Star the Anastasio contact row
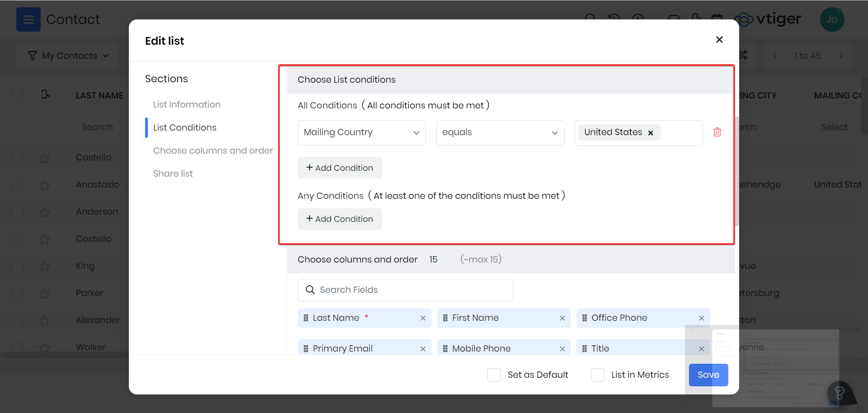The height and width of the screenshot is (413, 868). [44, 185]
